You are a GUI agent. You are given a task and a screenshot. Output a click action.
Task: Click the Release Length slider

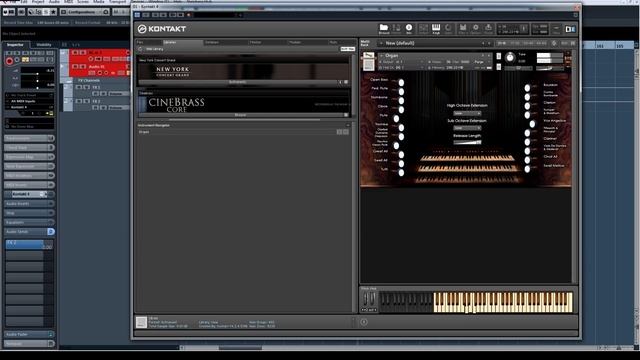tap(467, 142)
